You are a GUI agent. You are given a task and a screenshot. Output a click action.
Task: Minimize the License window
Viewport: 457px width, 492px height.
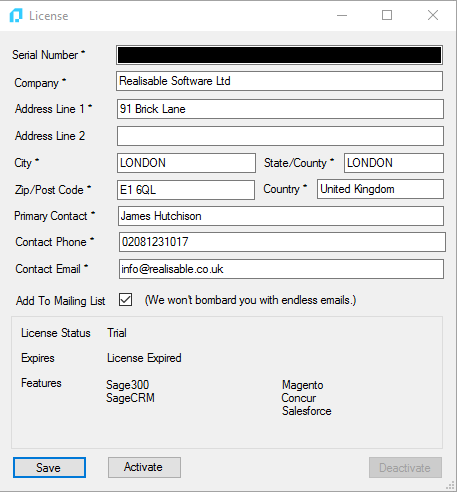[x=342, y=15]
